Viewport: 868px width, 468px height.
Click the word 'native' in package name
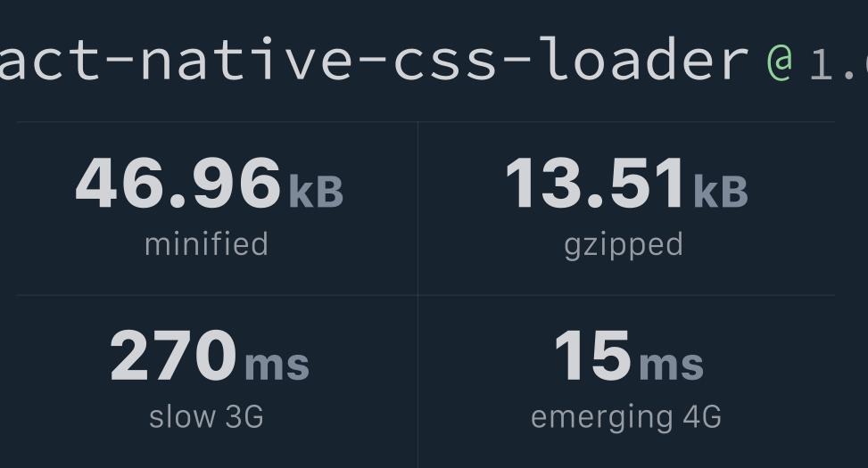pyautogui.click(x=246, y=59)
